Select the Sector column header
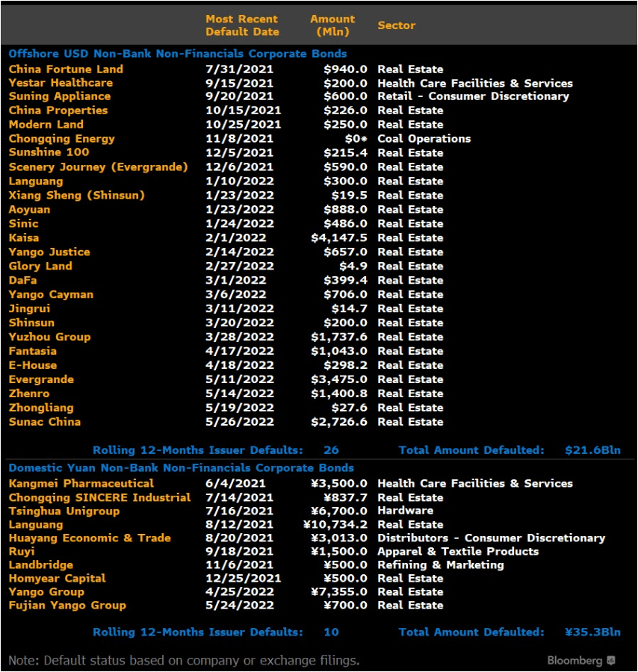638x672 pixels. click(x=397, y=25)
